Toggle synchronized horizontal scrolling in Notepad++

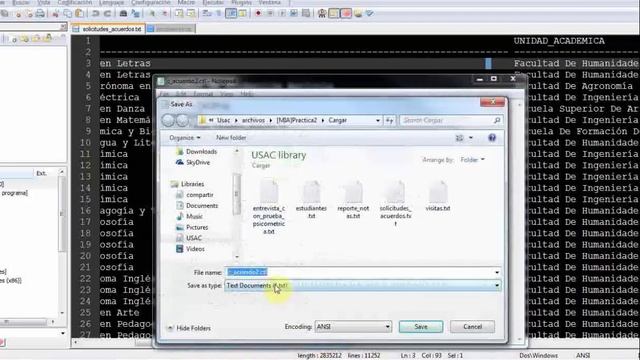[191, 13]
